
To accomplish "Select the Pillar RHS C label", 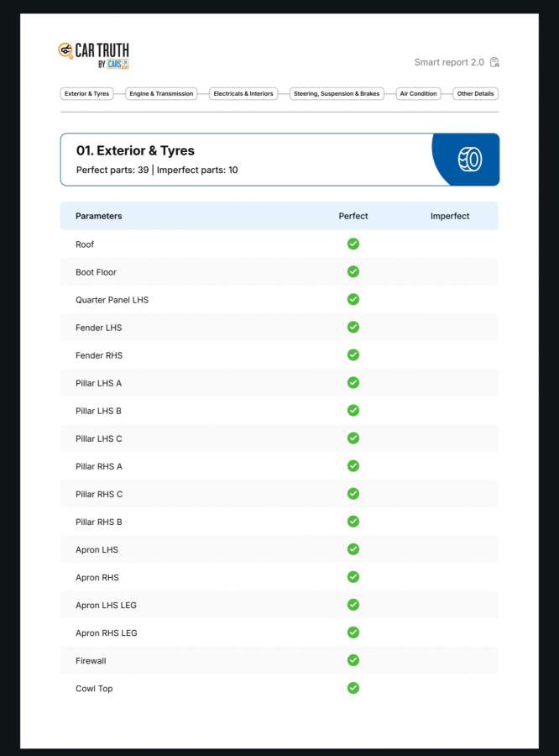I will click(99, 494).
